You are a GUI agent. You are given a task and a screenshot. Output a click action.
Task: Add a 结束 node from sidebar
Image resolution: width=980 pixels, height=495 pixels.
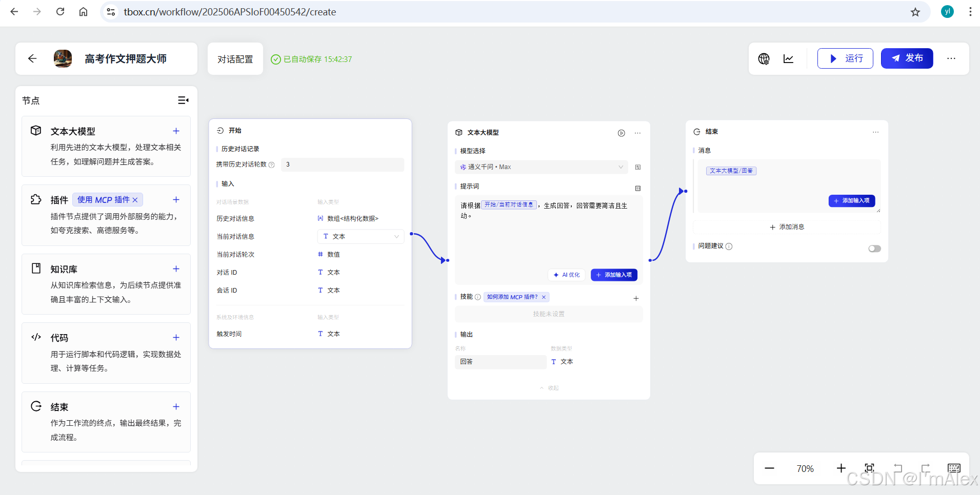(176, 407)
